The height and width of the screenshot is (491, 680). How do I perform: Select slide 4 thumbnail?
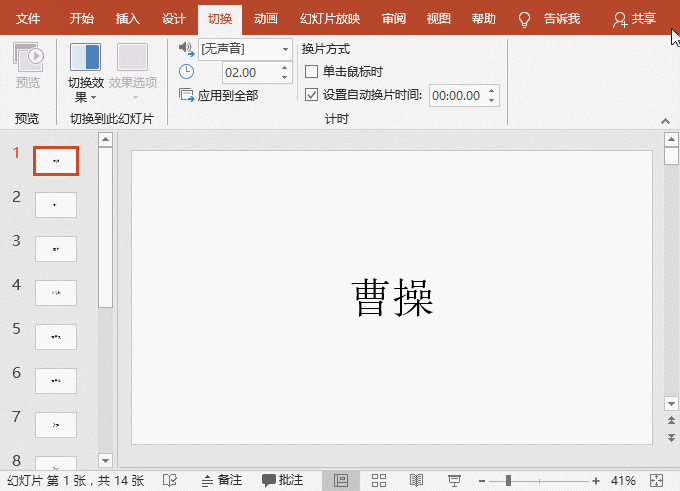(56, 292)
